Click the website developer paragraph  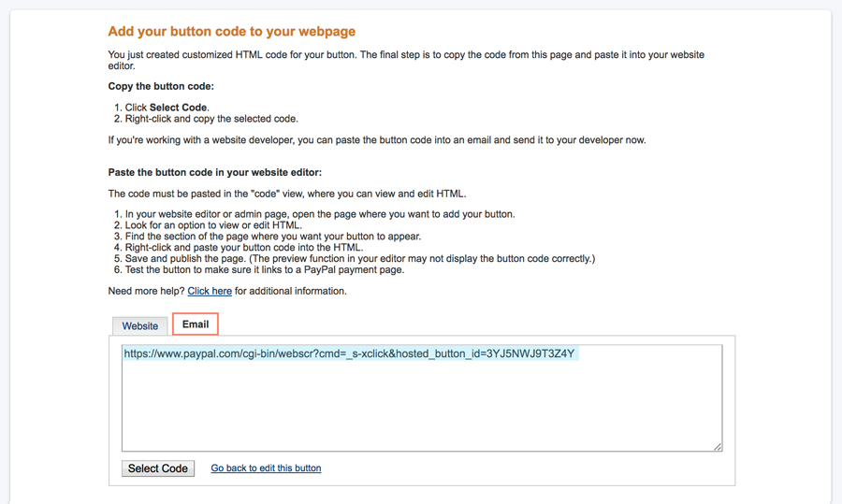pyautogui.click(x=377, y=140)
